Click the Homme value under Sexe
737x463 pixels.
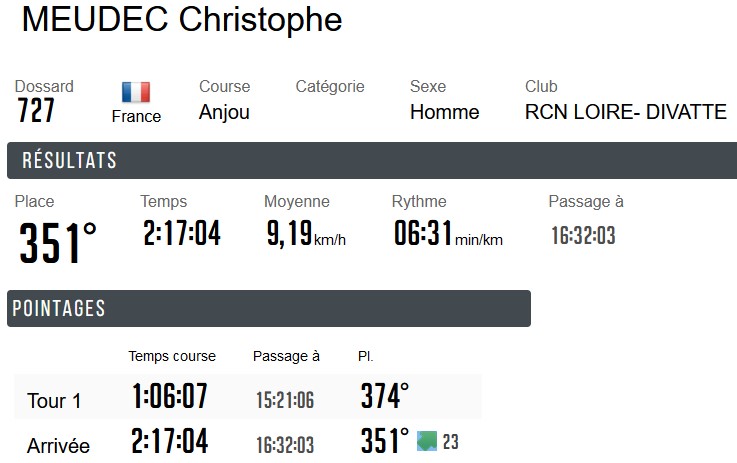tap(444, 112)
